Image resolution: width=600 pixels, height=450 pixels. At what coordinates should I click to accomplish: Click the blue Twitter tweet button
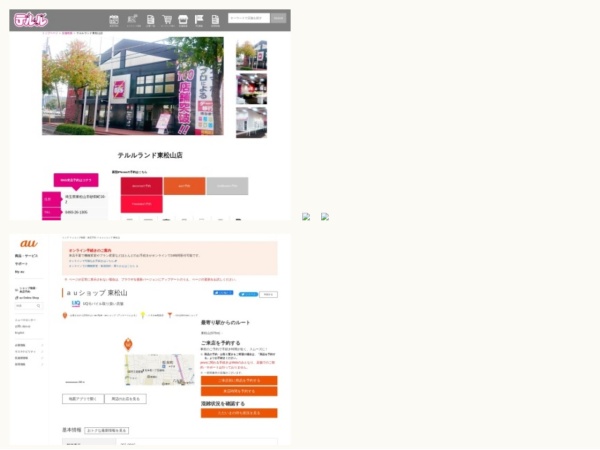(x=248, y=294)
